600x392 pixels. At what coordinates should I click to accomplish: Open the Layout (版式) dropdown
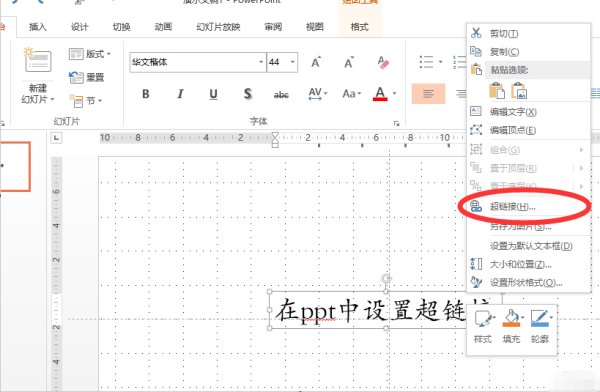90,54
